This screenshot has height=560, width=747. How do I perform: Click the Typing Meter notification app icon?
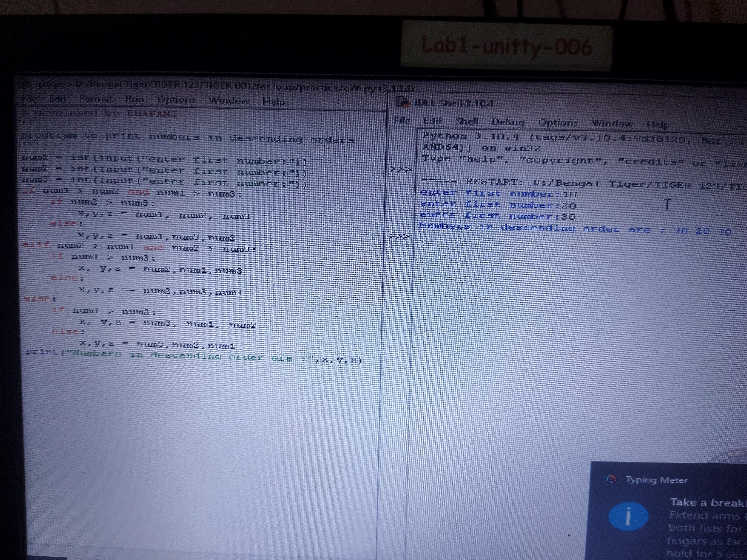612,479
